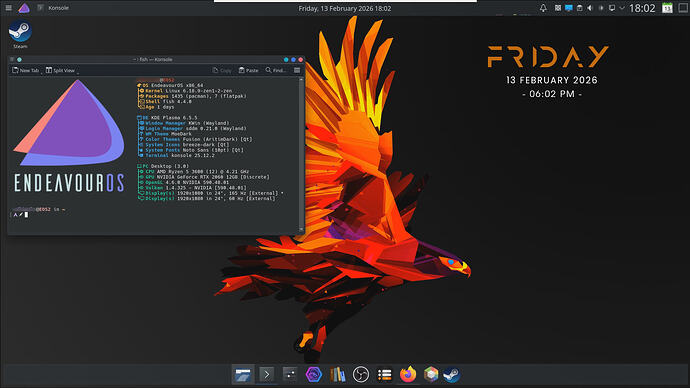Click Split View in Konsole toolbar
The image size is (690, 388).
click(x=60, y=70)
